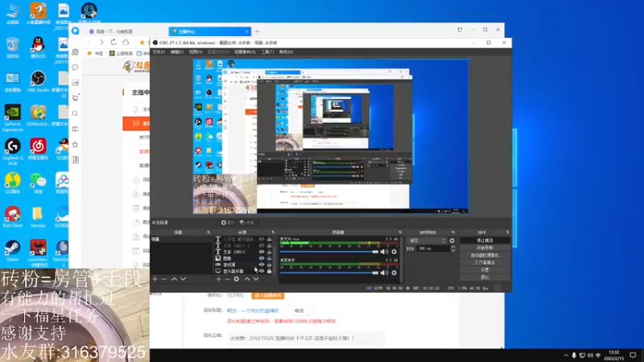This screenshot has width=644, height=362.
Task: Decrease transition duration with down arrow
Action: click(x=453, y=250)
